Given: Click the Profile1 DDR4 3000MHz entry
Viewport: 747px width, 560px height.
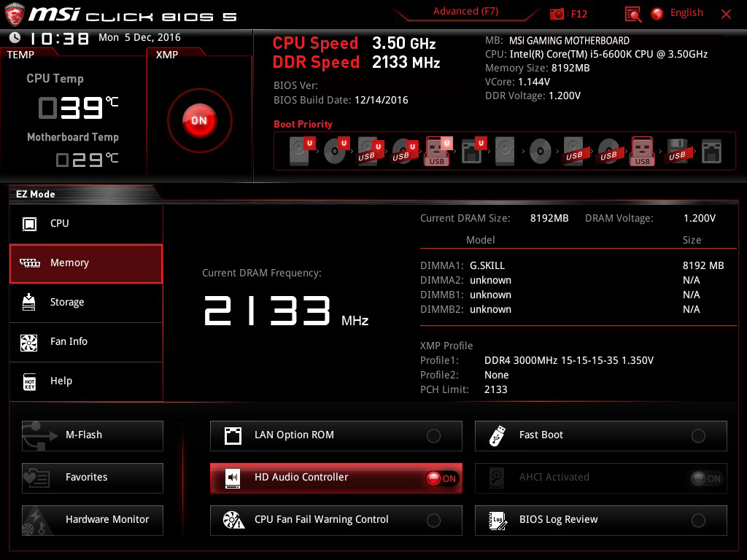Looking at the screenshot, I should pos(569,360).
